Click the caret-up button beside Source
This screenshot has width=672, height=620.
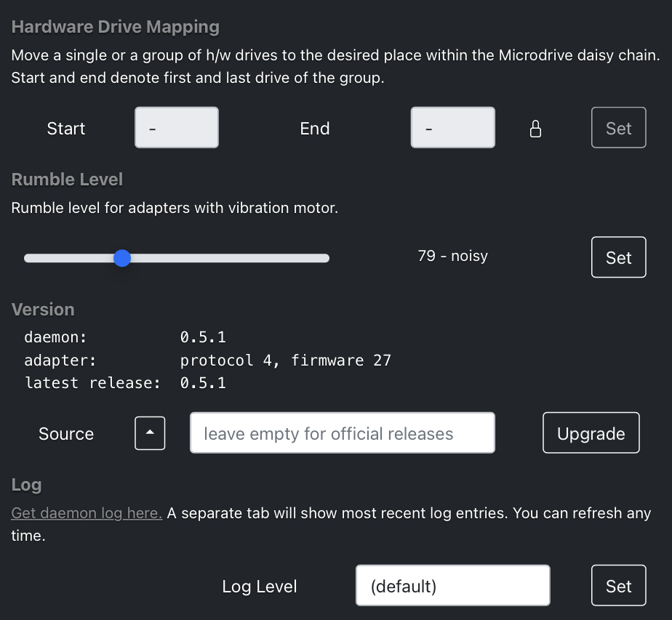tap(150, 433)
